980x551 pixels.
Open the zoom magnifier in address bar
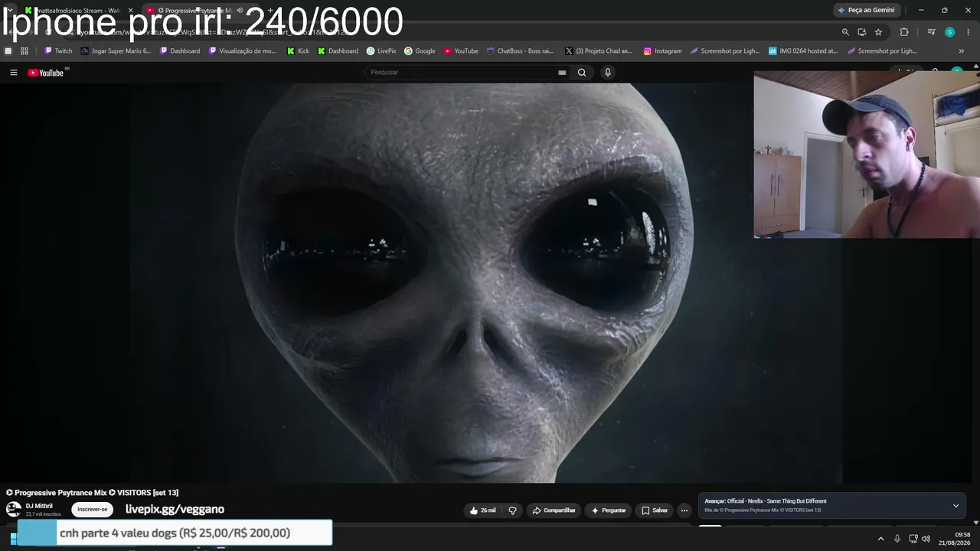click(845, 32)
